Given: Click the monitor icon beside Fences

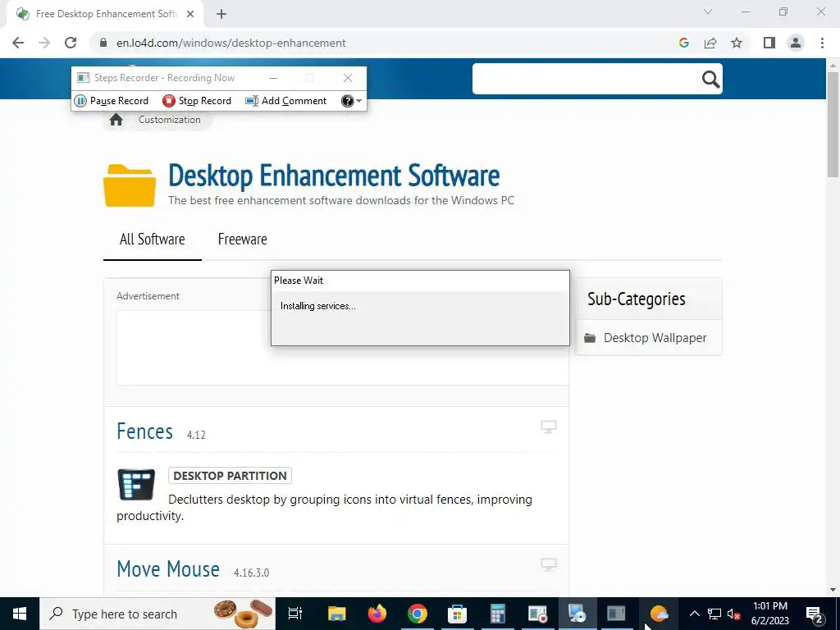Looking at the screenshot, I should (549, 427).
